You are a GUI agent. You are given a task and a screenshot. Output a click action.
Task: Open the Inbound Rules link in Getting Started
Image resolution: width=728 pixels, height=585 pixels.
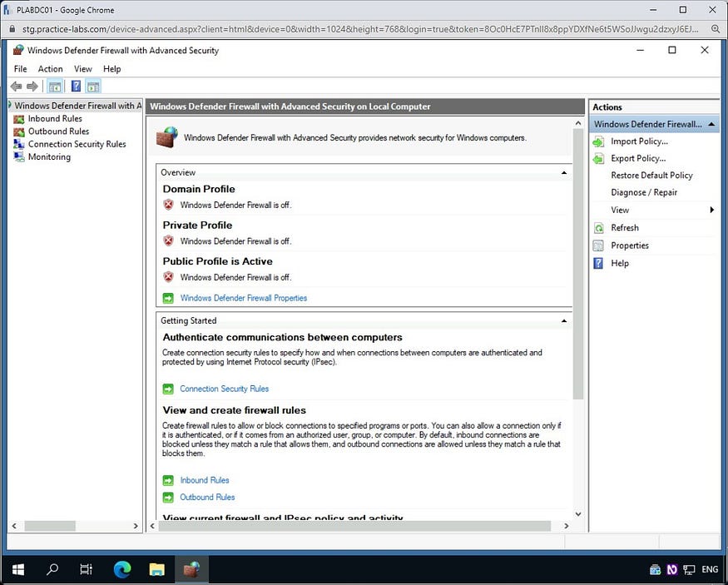pyautogui.click(x=205, y=480)
